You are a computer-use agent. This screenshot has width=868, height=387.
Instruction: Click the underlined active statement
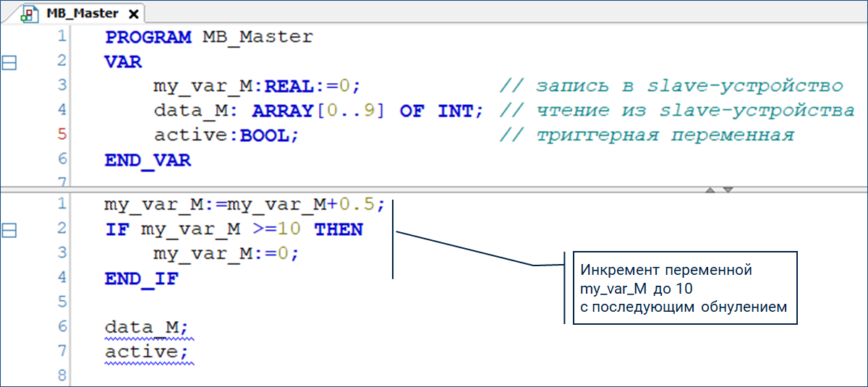tap(145, 352)
